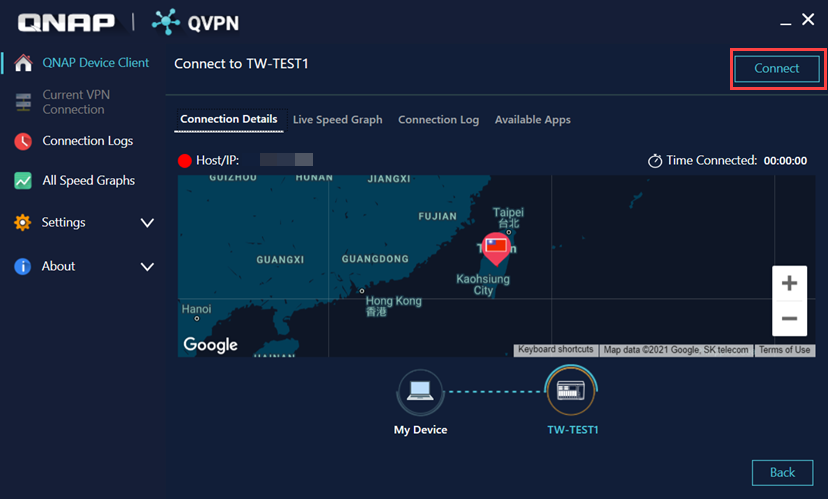Zoom in the map with plus button
Screen dimensions: 828x499
[x=789, y=284]
